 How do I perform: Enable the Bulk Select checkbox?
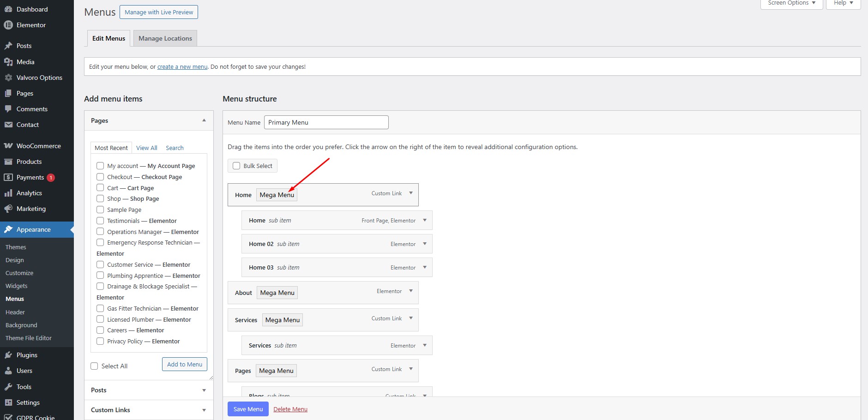[x=236, y=166]
